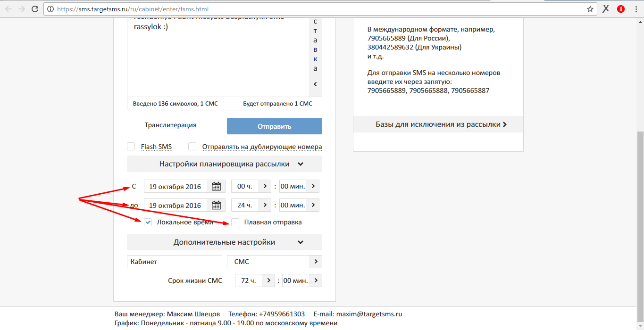644x330 pixels.
Task: Click the phone number +74959661303
Action: (282, 314)
